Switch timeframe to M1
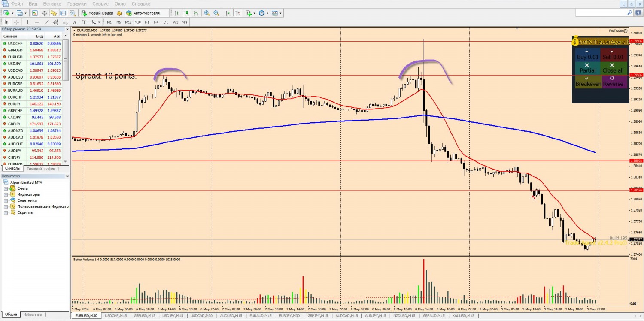 point(109,22)
